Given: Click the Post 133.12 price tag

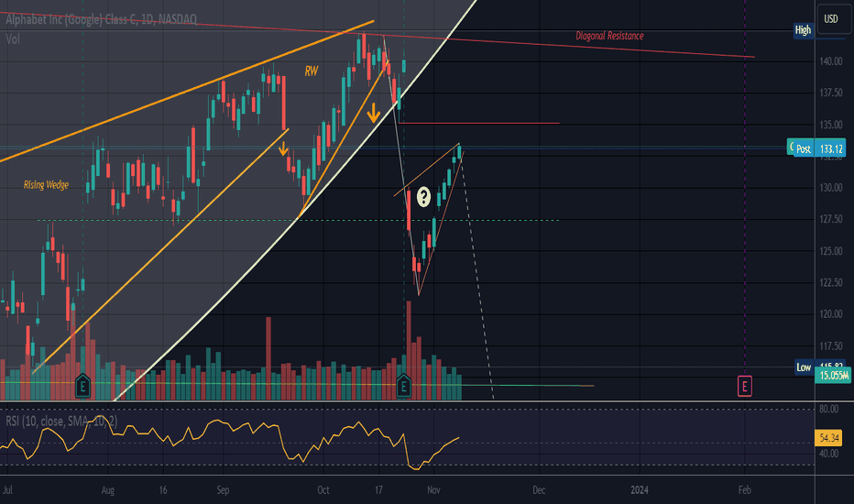Looking at the screenshot, I should 818,148.
